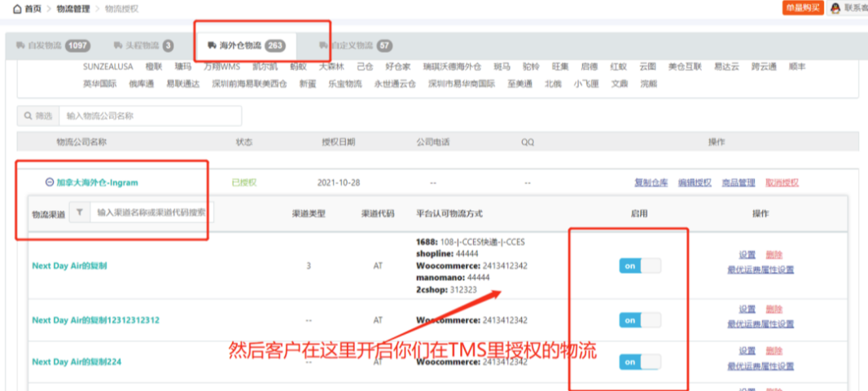Select 永世通云仓 logistics provider
The width and height of the screenshot is (868, 391).
(395, 84)
